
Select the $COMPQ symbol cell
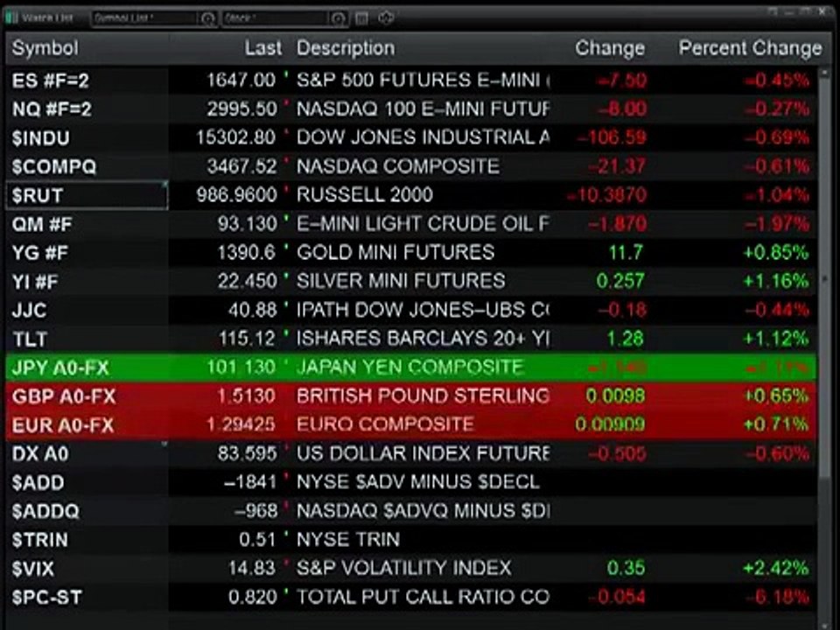click(87, 166)
